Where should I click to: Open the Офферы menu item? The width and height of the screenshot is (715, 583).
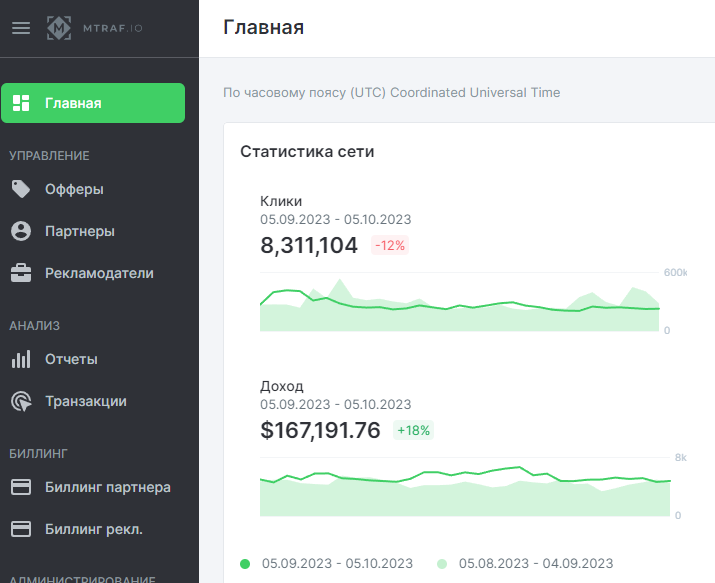(93, 189)
